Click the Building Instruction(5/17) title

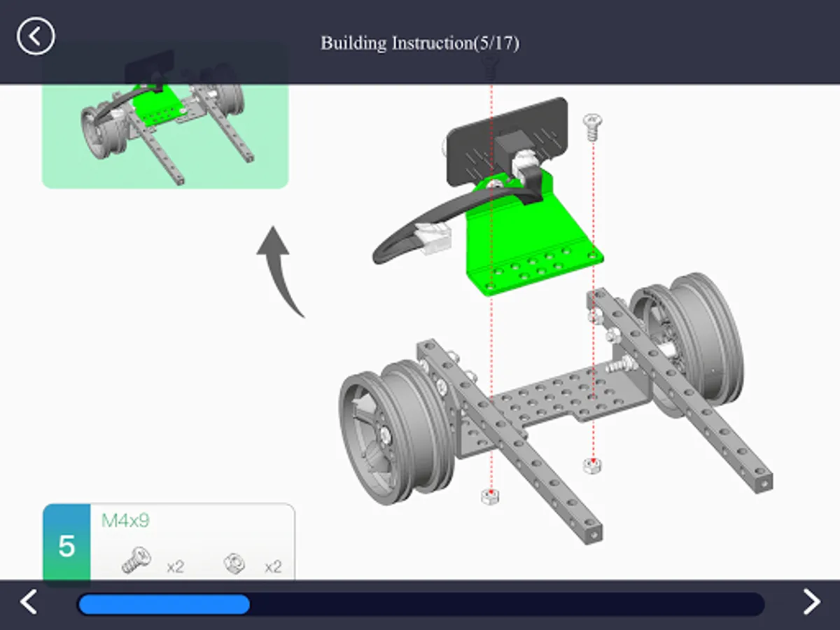420,43
